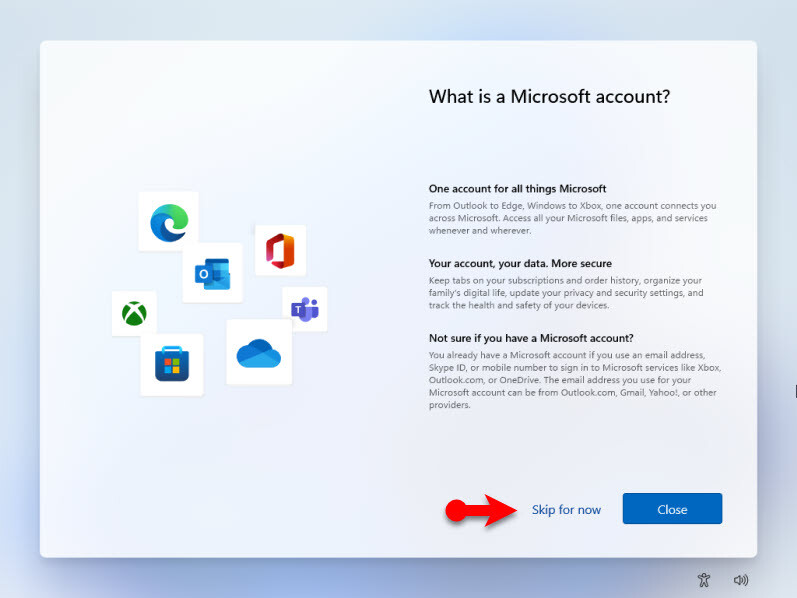Image resolution: width=797 pixels, height=598 pixels.
Task: Click the Skip for now link
Action: (566, 510)
